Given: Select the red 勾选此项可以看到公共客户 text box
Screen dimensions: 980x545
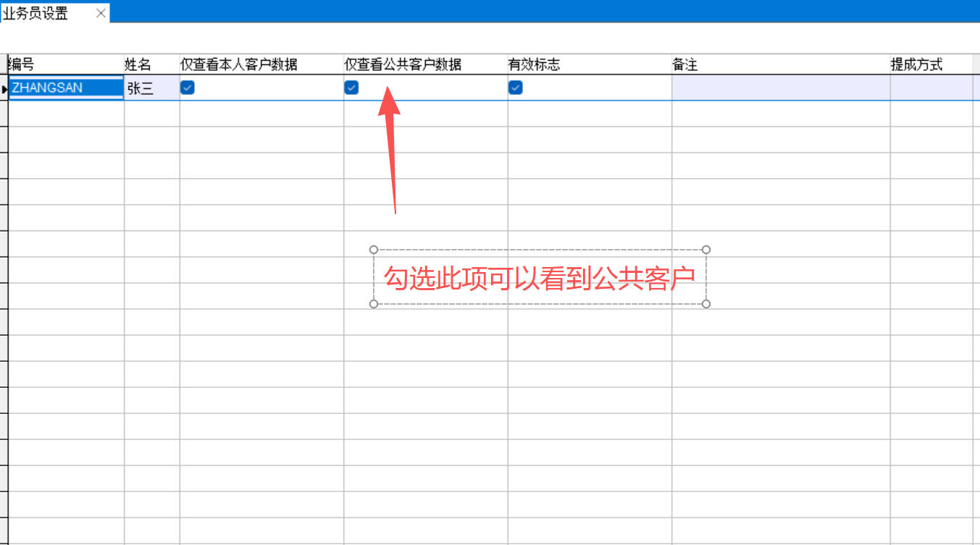Looking at the screenshot, I should 540,278.
